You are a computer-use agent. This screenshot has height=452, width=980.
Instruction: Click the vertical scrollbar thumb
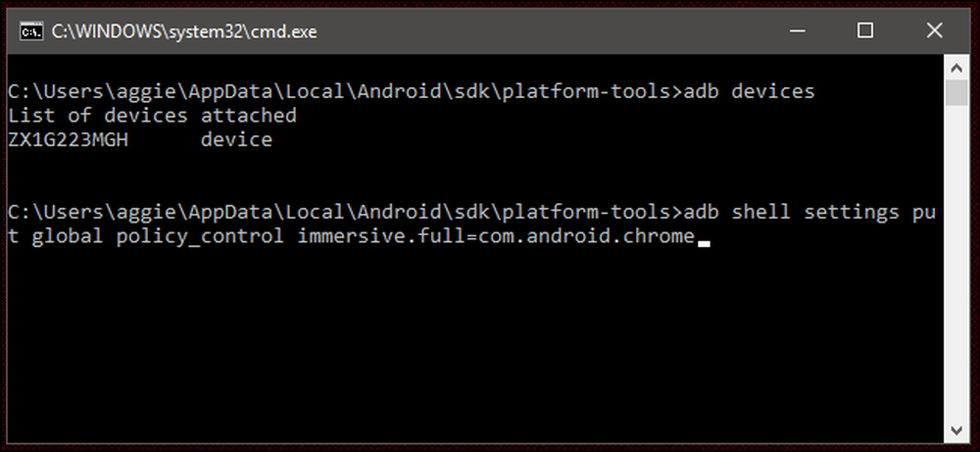pos(956,92)
